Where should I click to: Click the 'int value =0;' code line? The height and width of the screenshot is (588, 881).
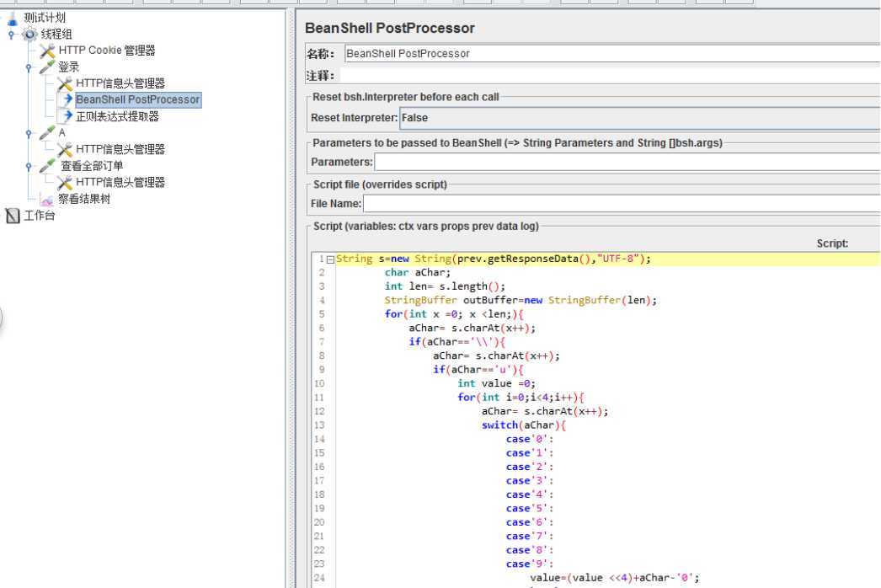click(496, 383)
